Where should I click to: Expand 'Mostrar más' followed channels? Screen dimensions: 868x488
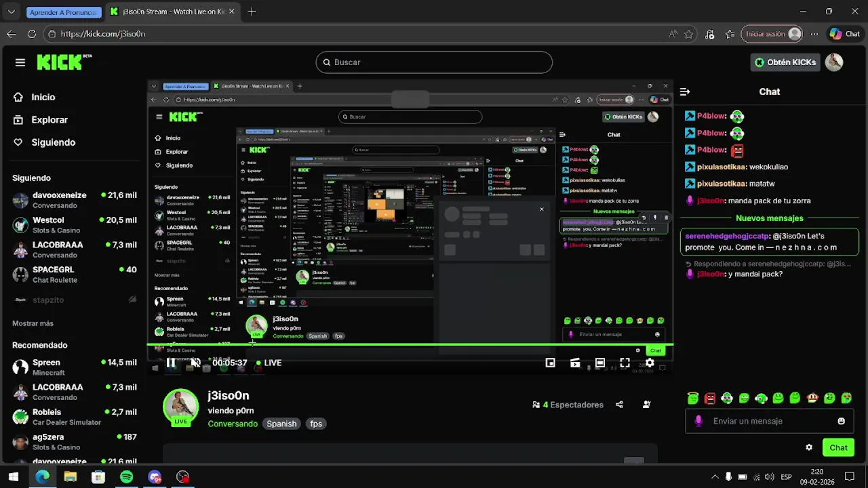[x=33, y=323]
